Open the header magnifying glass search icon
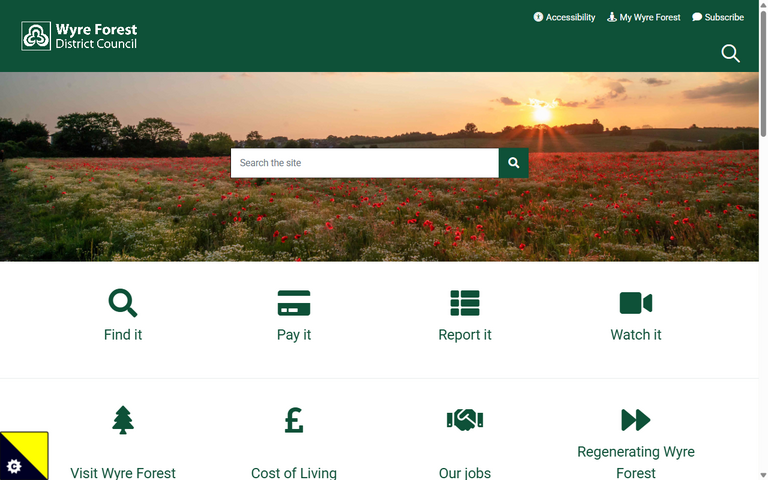 pyautogui.click(x=731, y=53)
